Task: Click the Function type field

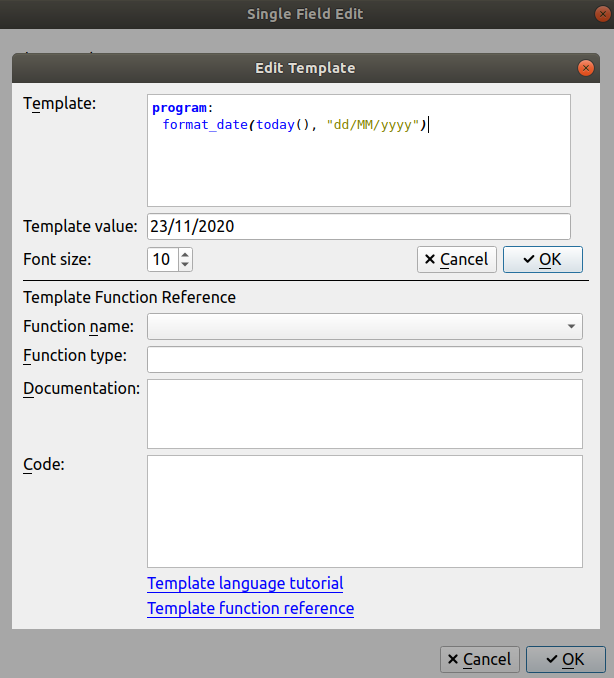Action: 364,359
